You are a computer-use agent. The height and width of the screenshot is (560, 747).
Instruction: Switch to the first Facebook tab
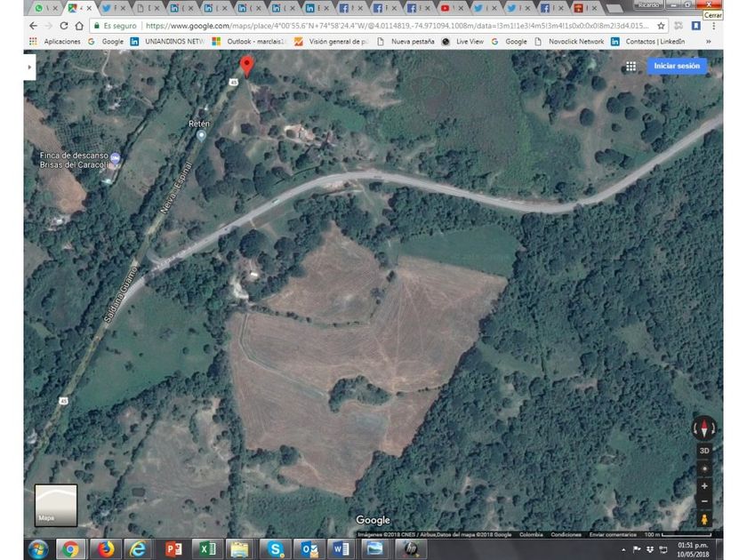(349, 8)
